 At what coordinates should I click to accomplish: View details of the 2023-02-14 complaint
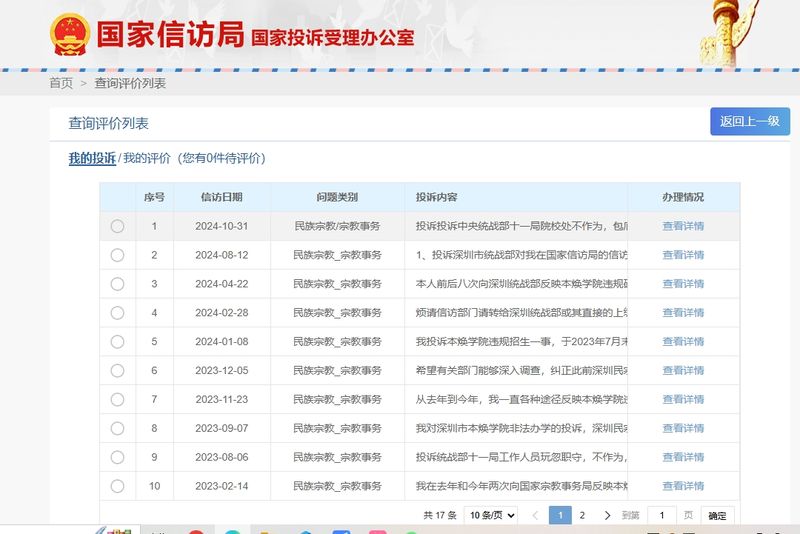coord(683,487)
